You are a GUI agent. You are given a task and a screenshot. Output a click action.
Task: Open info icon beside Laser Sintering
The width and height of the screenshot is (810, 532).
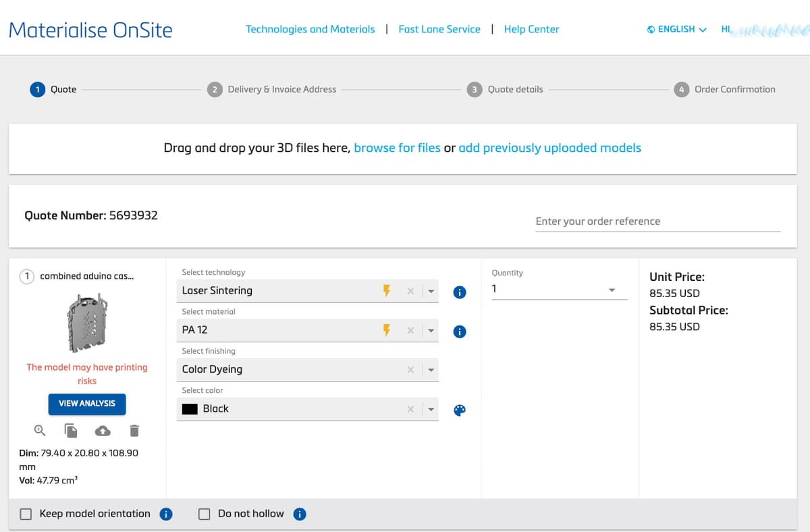coord(460,292)
